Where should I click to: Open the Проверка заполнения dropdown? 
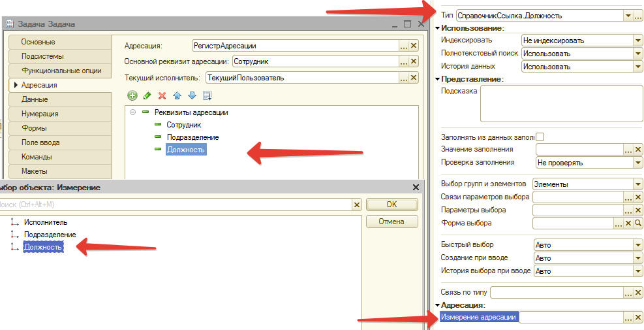[638, 163]
